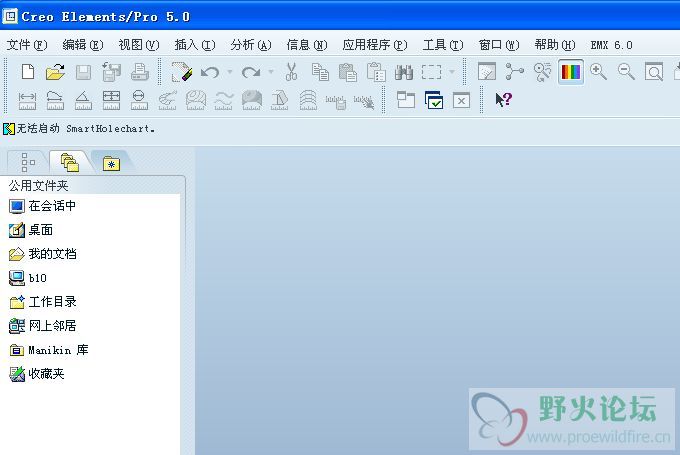Redo the last action

pos(251,72)
